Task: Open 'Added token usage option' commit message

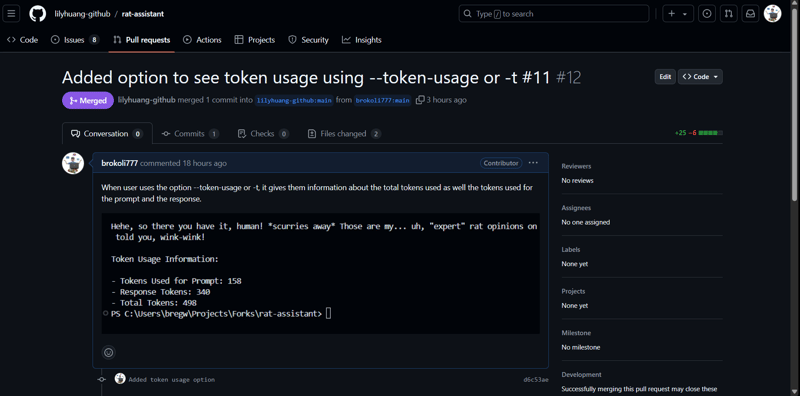Action: [x=171, y=380]
